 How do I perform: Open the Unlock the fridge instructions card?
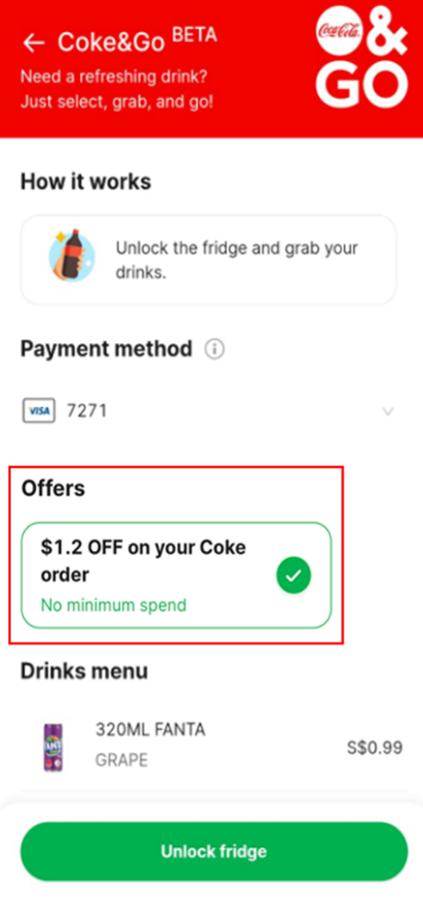pos(208,259)
